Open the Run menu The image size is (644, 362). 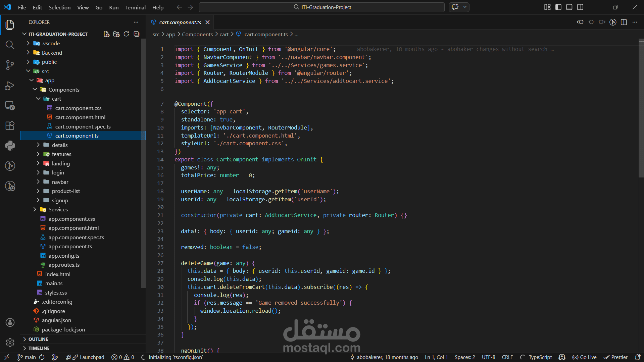tap(114, 7)
